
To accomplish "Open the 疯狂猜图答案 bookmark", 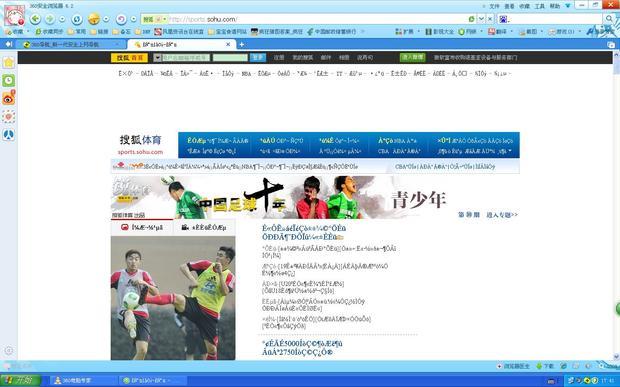I will click(277, 31).
